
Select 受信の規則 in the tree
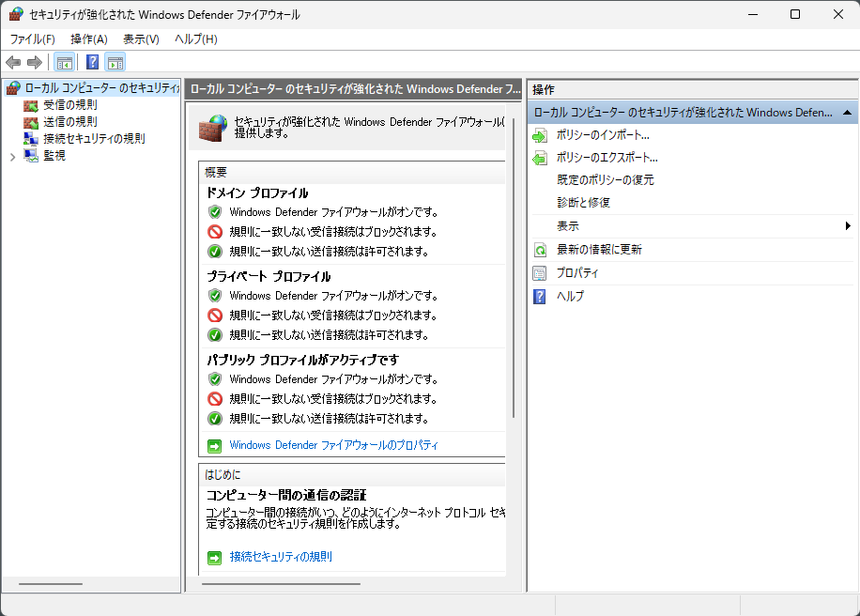(x=69, y=105)
